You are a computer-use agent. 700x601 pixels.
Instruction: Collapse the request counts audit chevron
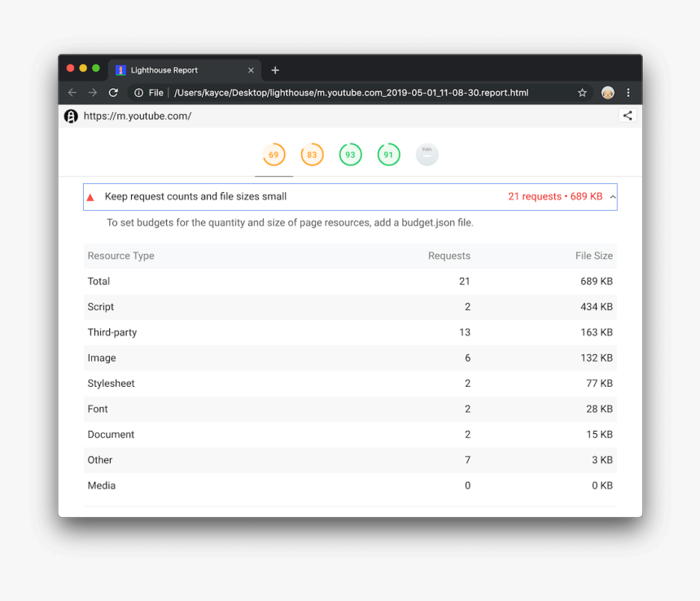point(612,197)
